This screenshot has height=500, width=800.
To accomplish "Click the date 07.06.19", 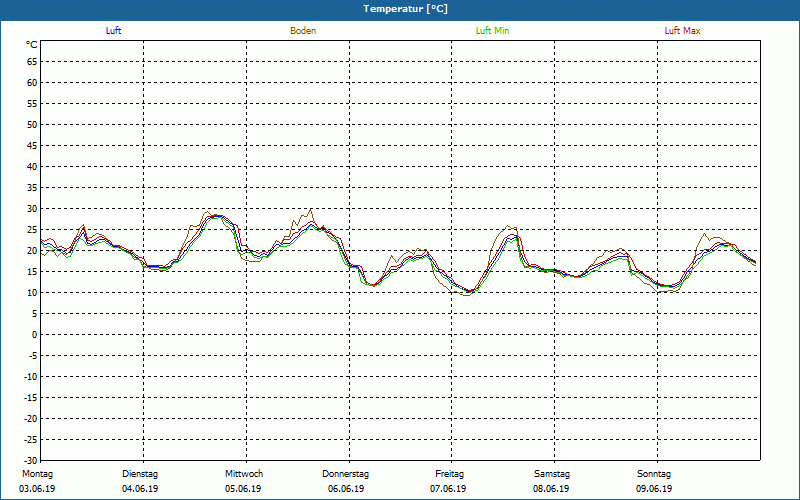I will (448, 489).
